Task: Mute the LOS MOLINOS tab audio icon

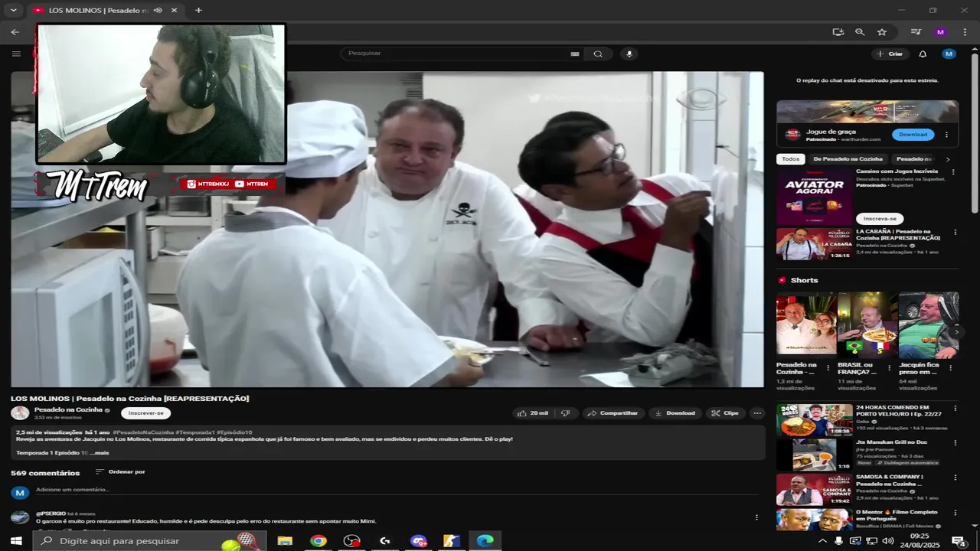Action: click(x=158, y=11)
